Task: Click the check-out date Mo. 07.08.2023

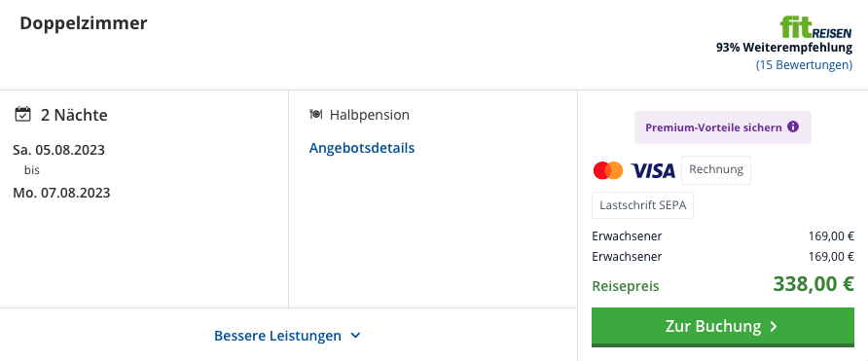Action: coord(61,193)
